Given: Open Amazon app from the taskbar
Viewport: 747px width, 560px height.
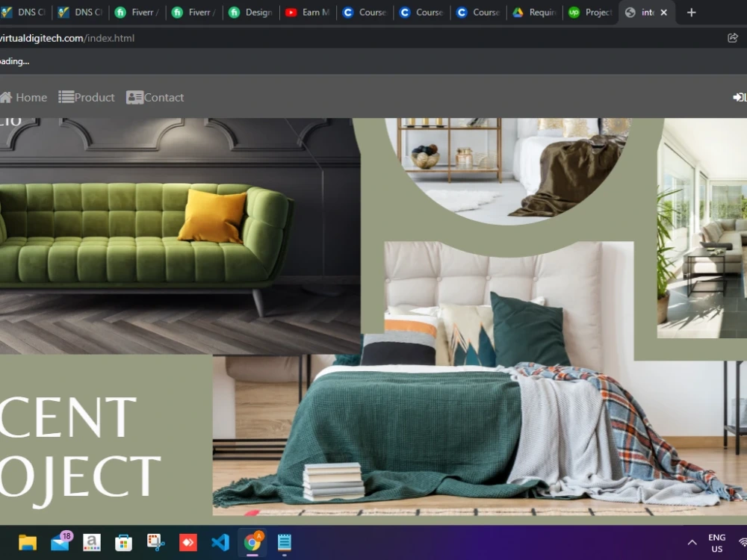Looking at the screenshot, I should pos(92,542).
